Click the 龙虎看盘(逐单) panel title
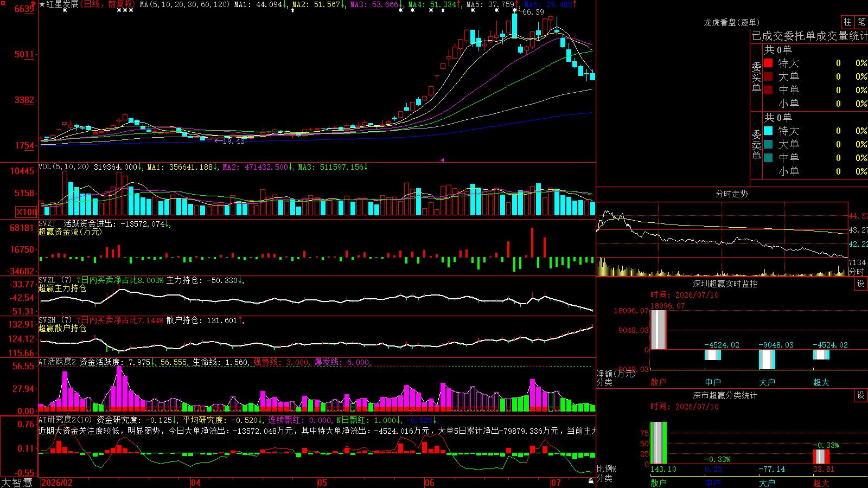Image resolution: width=868 pixels, height=488 pixels. (732, 22)
